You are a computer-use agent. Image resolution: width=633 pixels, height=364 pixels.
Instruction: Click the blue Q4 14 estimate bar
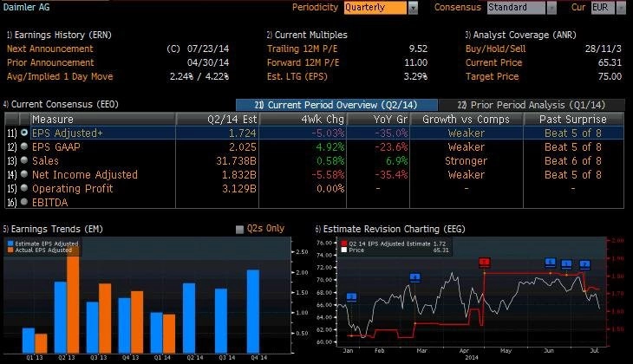point(252,311)
